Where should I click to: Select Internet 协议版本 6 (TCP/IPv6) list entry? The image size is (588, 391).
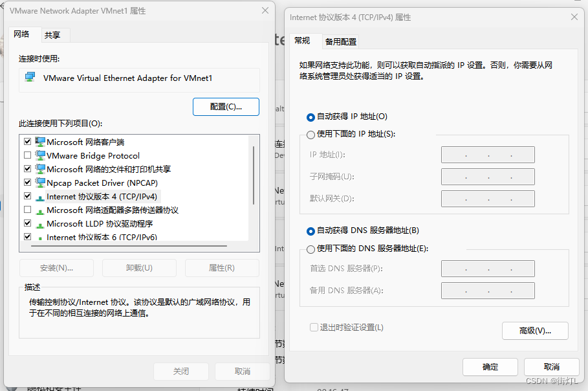(102, 237)
